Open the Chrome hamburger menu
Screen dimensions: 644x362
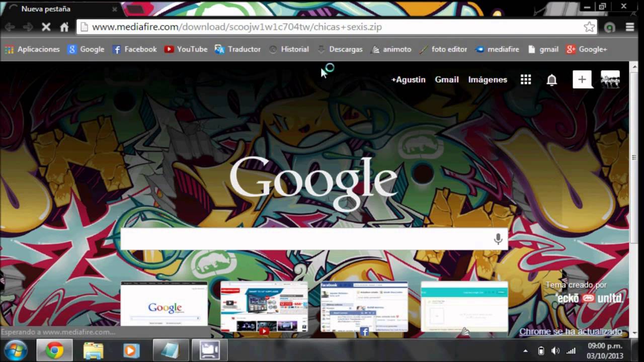coord(630,27)
